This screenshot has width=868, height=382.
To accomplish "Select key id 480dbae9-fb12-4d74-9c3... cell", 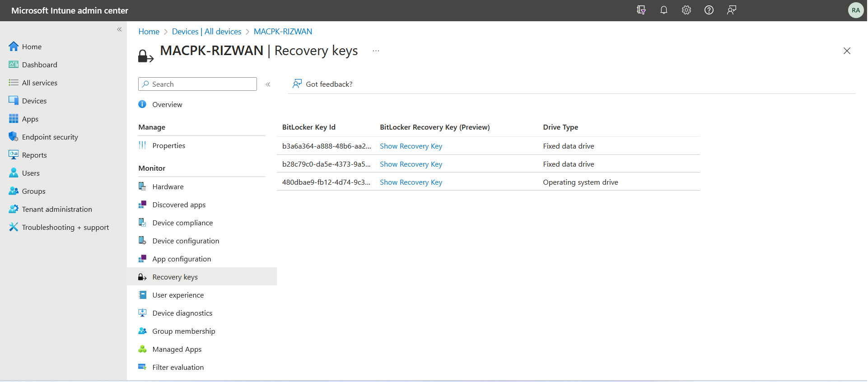I will click(x=326, y=182).
